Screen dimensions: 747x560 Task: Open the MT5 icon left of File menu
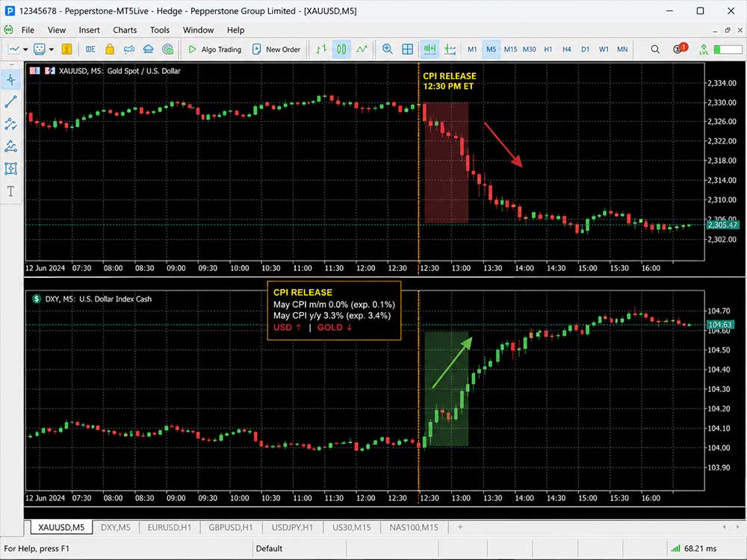[8, 30]
